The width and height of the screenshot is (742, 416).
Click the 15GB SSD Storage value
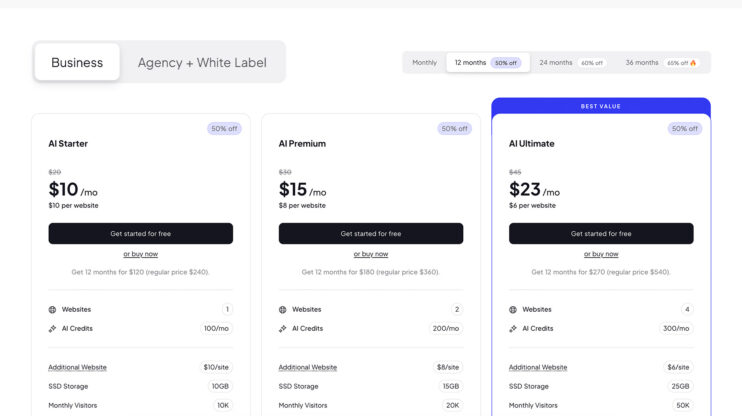(451, 386)
